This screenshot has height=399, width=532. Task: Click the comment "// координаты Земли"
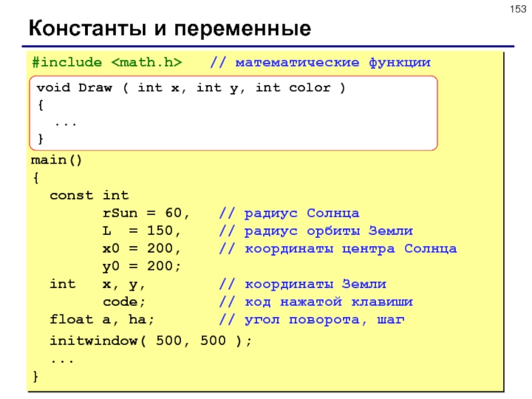[303, 284]
